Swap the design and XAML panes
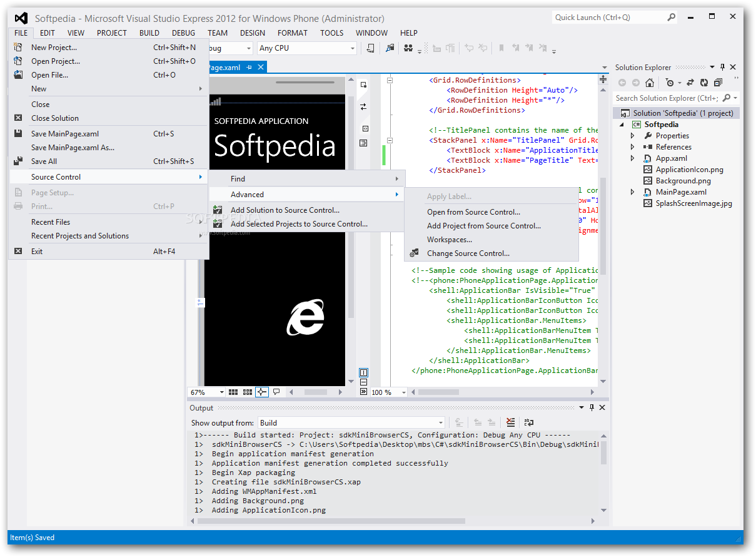Viewport: 756px width, 557px height. 363,106
